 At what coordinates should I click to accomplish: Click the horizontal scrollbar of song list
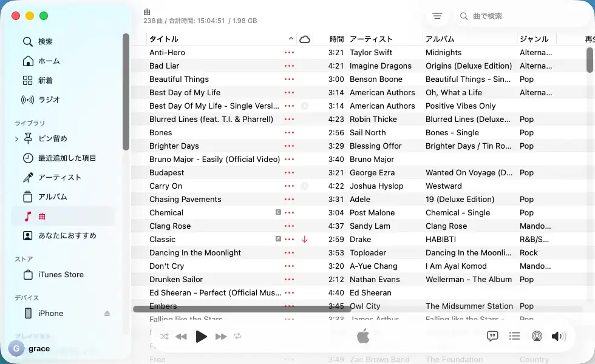(x=242, y=309)
